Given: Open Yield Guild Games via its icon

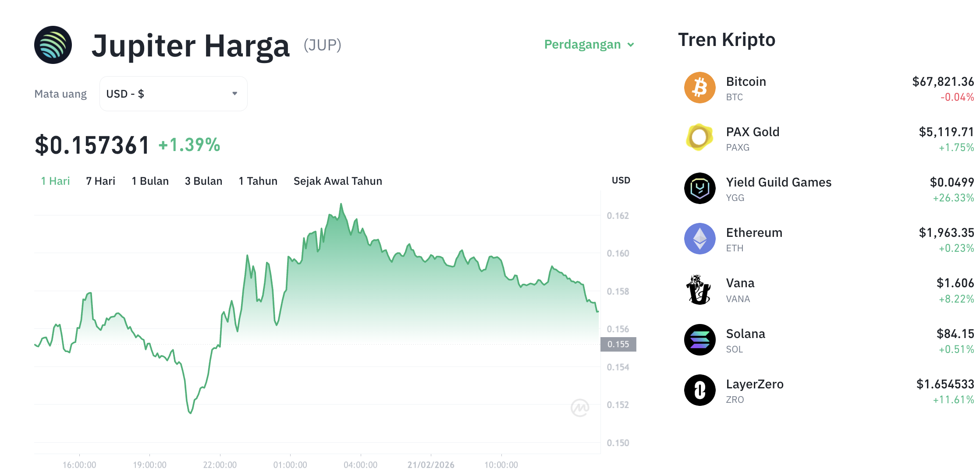Looking at the screenshot, I should coord(699,188).
